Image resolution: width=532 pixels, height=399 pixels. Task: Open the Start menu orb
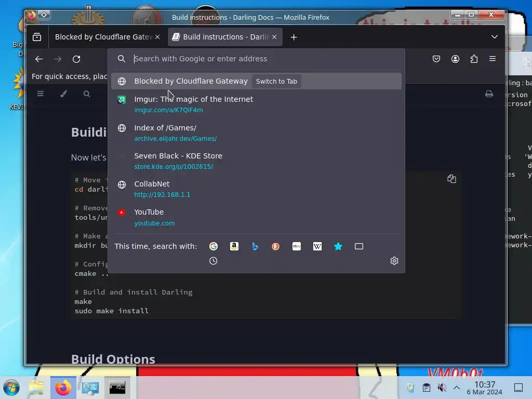click(11, 388)
